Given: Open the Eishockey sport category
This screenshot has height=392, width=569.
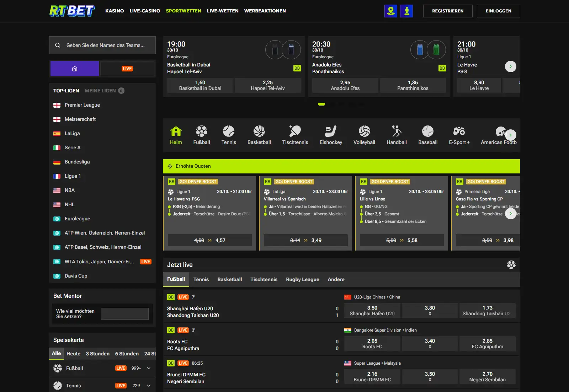Looking at the screenshot, I should pos(331,135).
